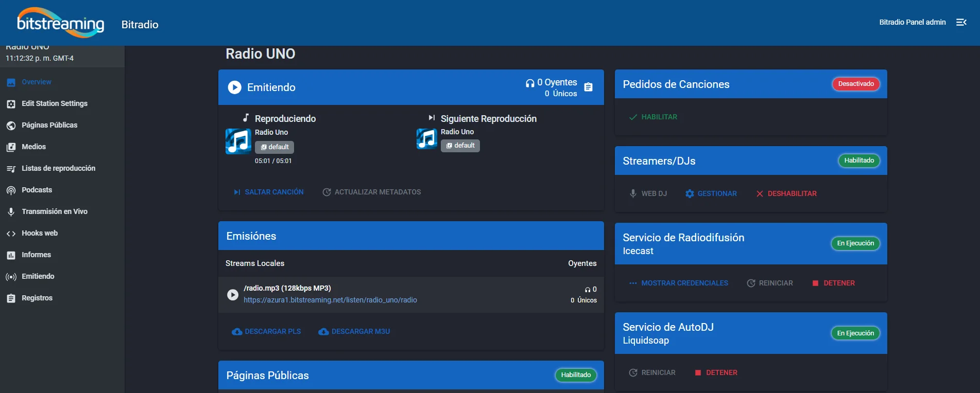This screenshot has height=393, width=980.
Task: Open the stream listen URL link
Action: [x=330, y=300]
